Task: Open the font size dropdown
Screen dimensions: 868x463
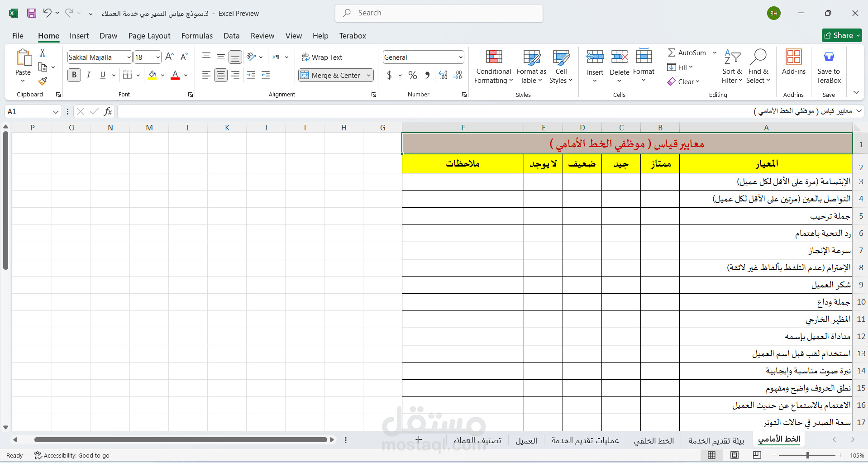Action: (158, 57)
